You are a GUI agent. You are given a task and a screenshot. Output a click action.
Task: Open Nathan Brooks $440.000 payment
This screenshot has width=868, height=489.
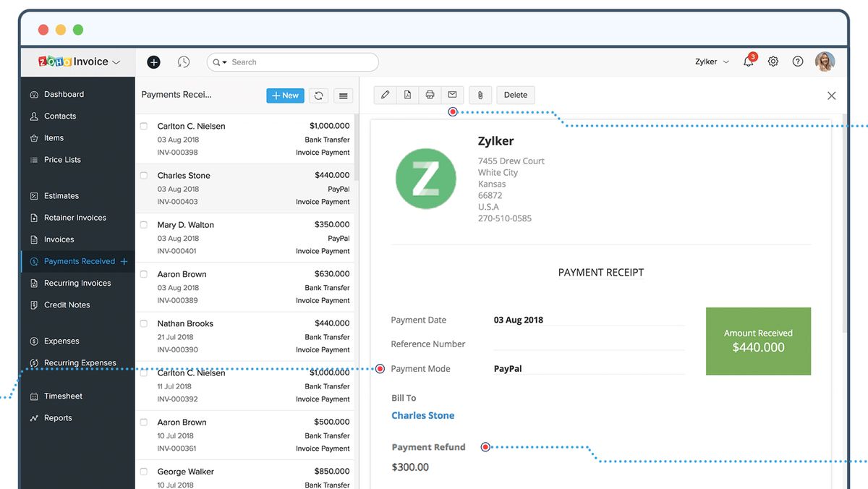pos(245,336)
